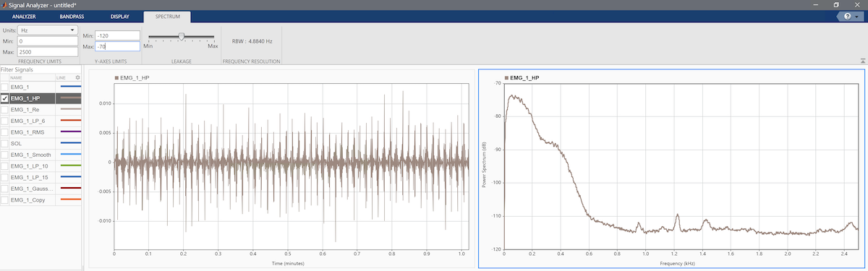Expand the Help dropdown arrow
Image resolution: width=868 pixels, height=271 pixels.
(857, 16)
